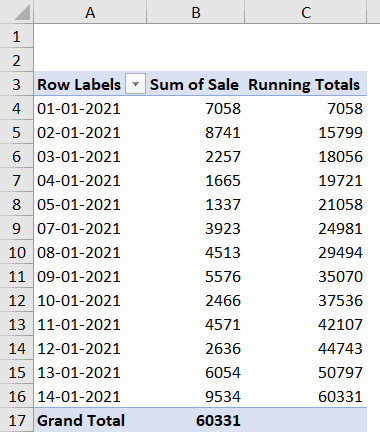
Task: Select sale value 4571
Action: coord(196,324)
